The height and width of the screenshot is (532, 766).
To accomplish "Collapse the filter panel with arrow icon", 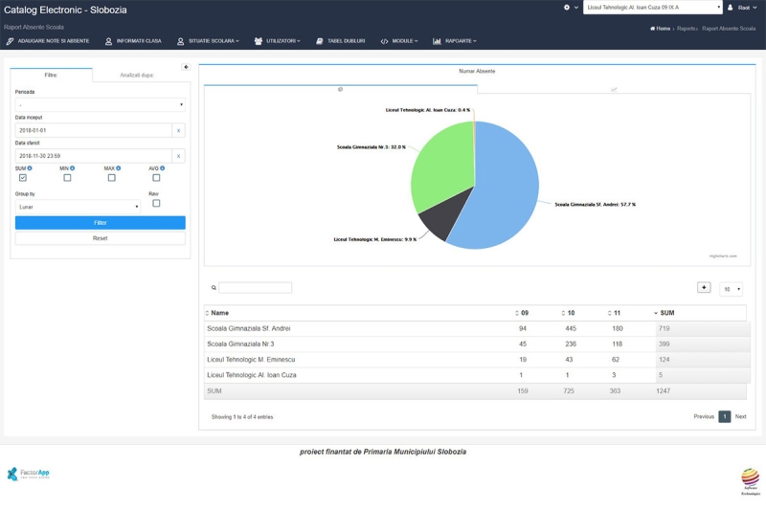I will (186, 67).
